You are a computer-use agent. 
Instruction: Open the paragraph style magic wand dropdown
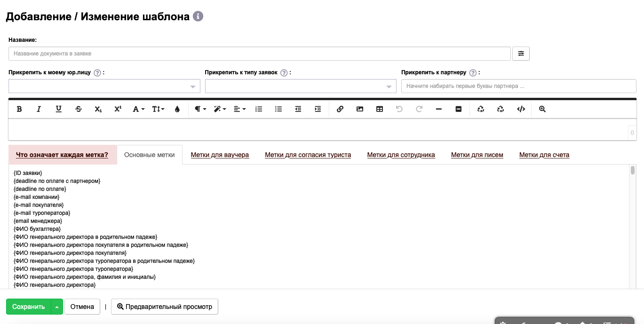[220, 109]
